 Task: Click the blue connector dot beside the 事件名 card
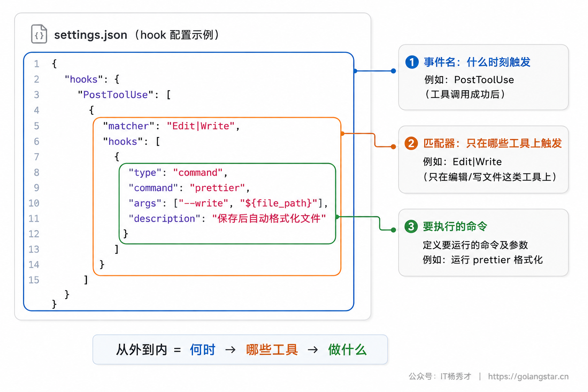[x=394, y=71]
